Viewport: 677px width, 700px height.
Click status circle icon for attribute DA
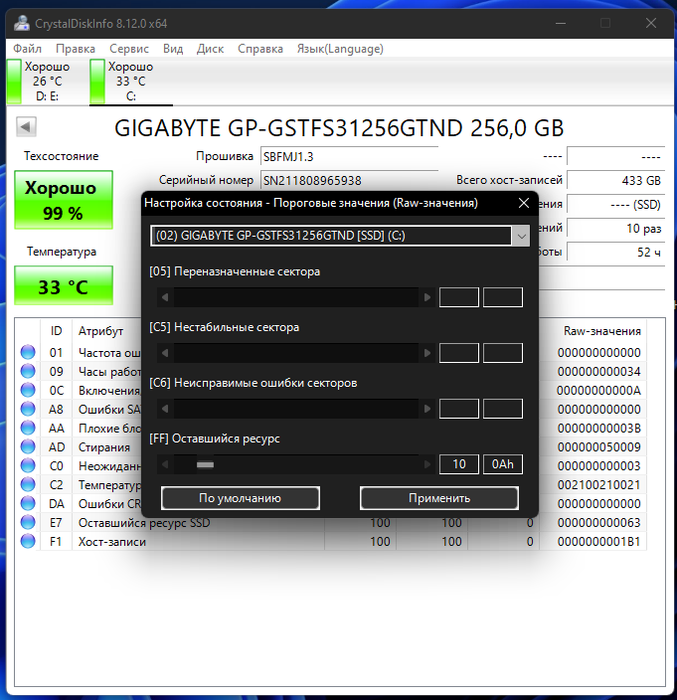(28, 503)
